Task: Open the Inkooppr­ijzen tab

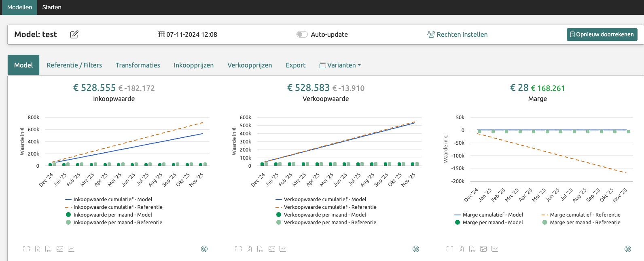Action: pos(194,65)
